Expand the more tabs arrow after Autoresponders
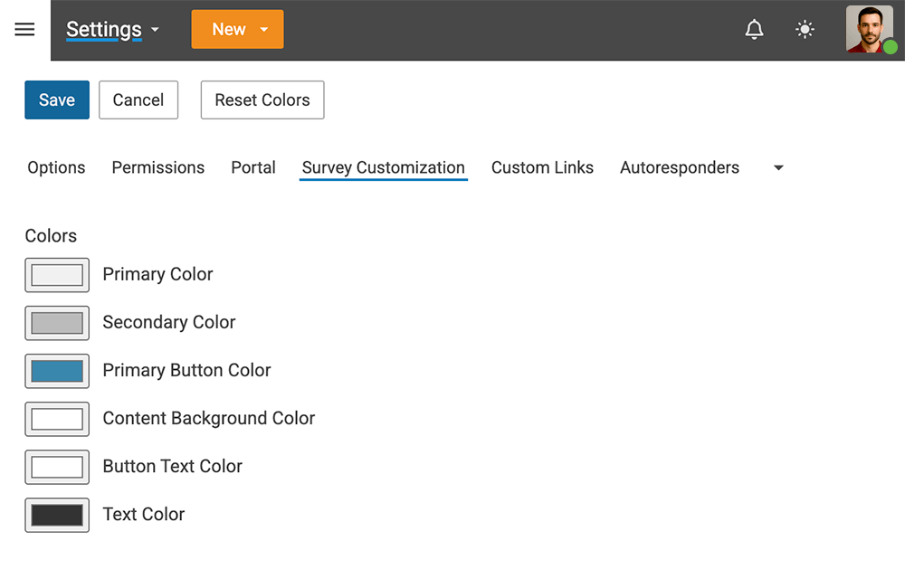 [x=778, y=168]
